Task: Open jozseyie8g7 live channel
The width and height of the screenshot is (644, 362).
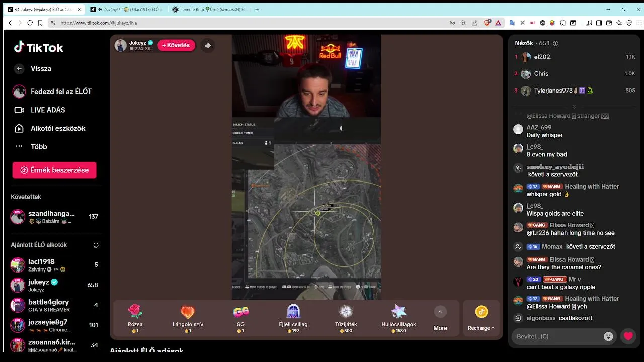Action: [x=54, y=325]
